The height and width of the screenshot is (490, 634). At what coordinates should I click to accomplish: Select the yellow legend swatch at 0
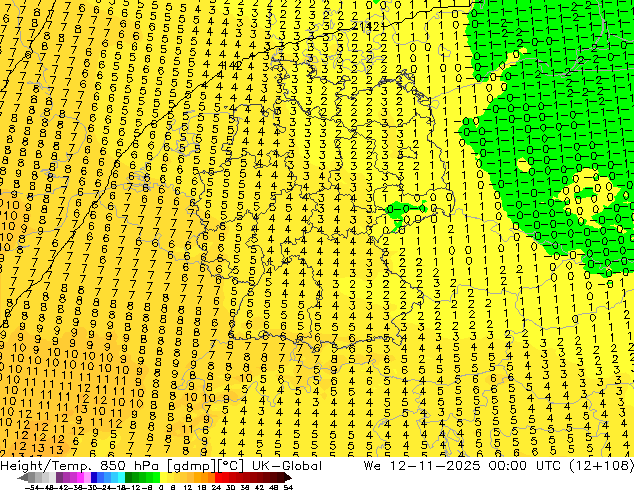click(163, 477)
